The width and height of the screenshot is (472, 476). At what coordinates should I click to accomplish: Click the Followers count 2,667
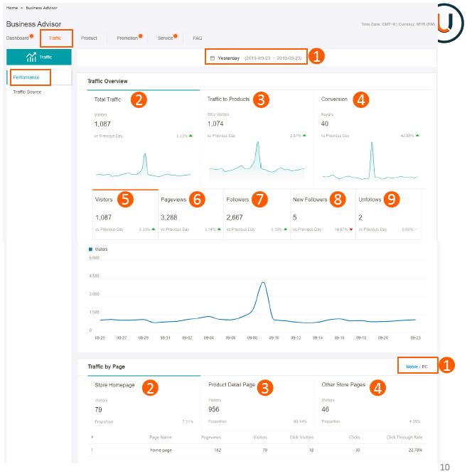point(235,217)
